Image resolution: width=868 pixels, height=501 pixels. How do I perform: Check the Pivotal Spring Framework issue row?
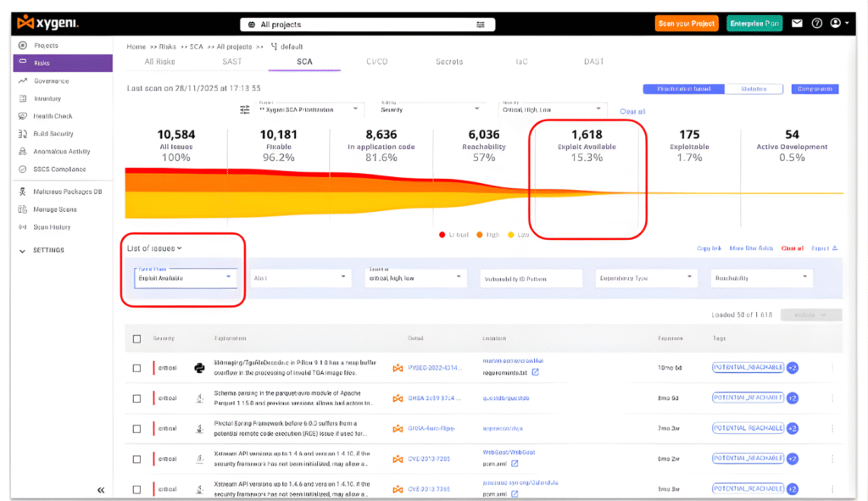pyautogui.click(x=136, y=429)
